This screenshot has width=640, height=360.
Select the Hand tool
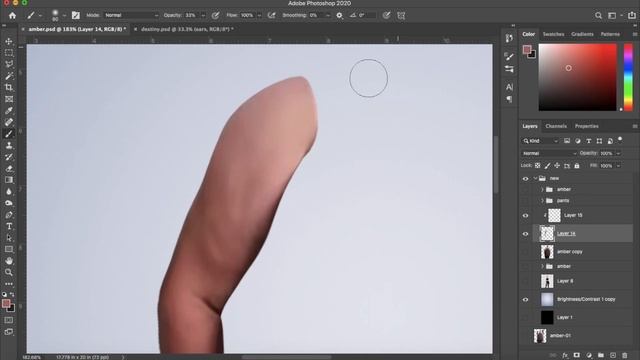(x=9, y=261)
